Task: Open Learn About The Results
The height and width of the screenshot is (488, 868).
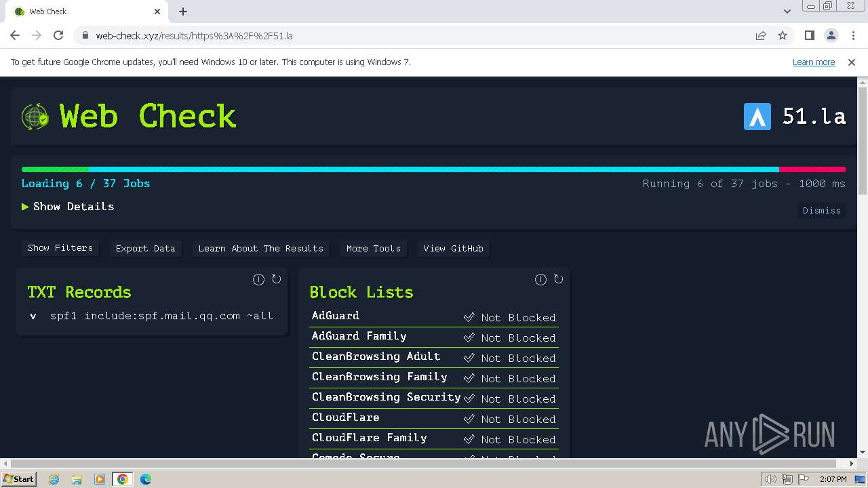Action: click(x=261, y=249)
